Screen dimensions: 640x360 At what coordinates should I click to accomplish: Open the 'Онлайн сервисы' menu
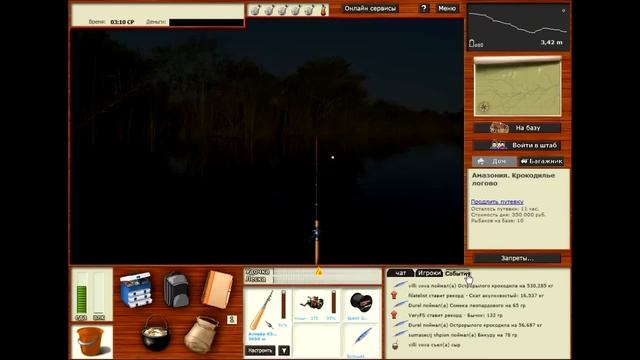pyautogui.click(x=370, y=8)
